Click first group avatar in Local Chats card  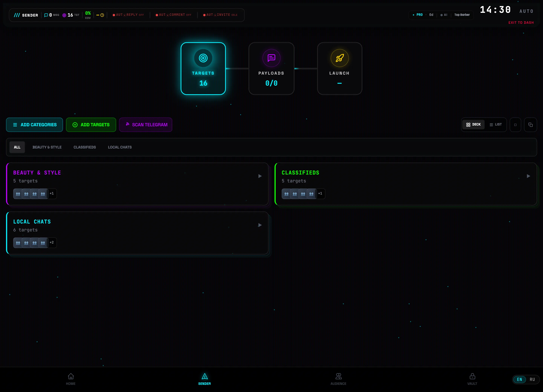pyautogui.click(x=18, y=243)
